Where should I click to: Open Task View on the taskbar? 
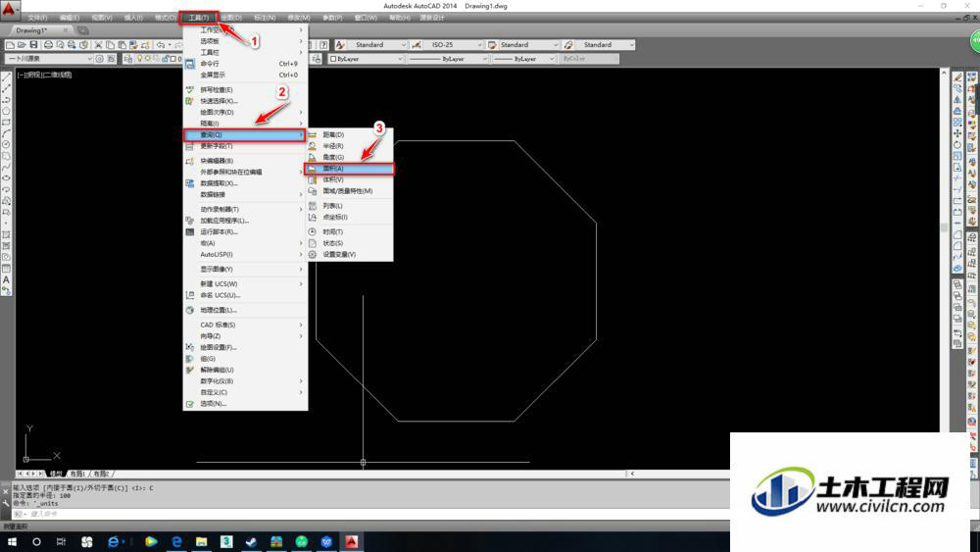pos(61,541)
